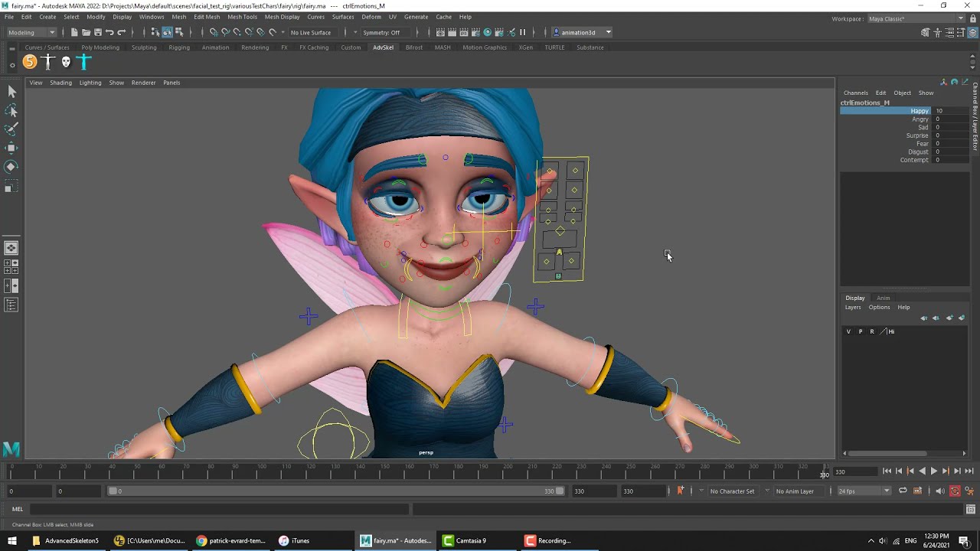Click the Layer Editor horizontal scrollbar

pos(888,453)
